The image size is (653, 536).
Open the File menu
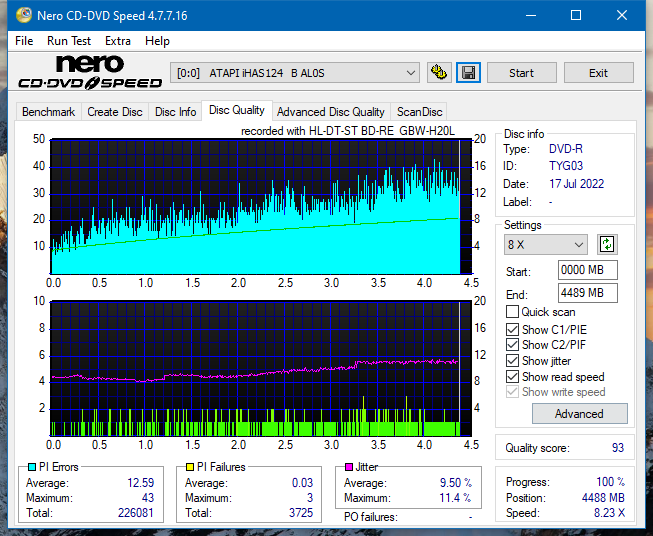[x=24, y=41]
